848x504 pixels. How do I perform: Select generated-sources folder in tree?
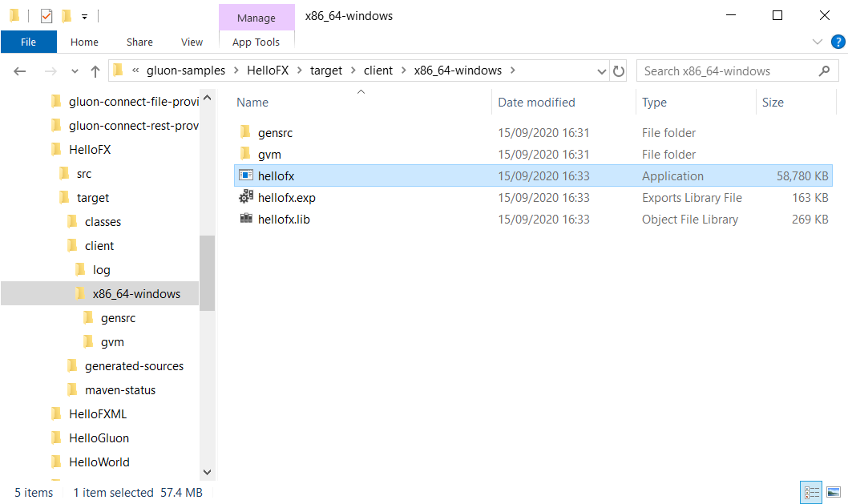(x=134, y=366)
